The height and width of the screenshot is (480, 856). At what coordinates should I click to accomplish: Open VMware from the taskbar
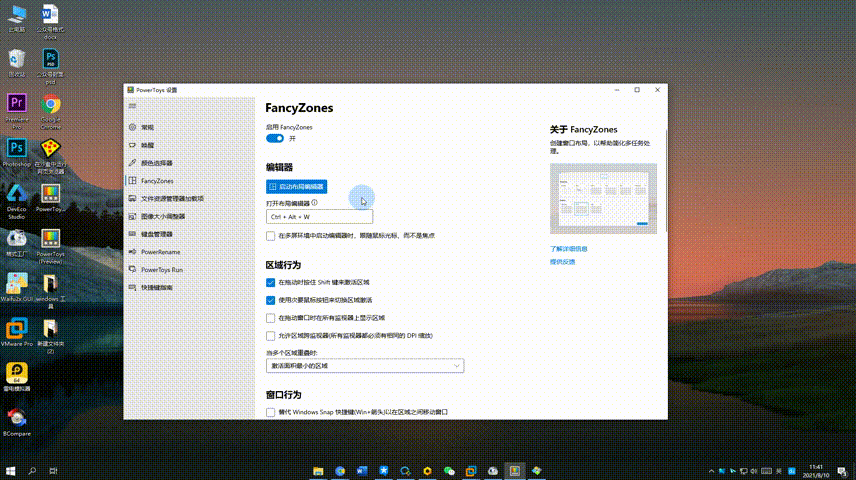point(471,471)
